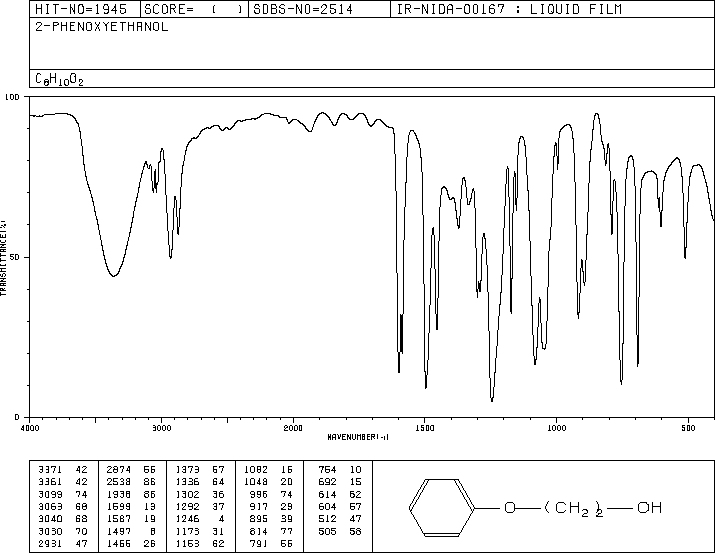Click peak table entry 917
Image resolution: width=715 pixels, height=553 pixels.
click(259, 506)
